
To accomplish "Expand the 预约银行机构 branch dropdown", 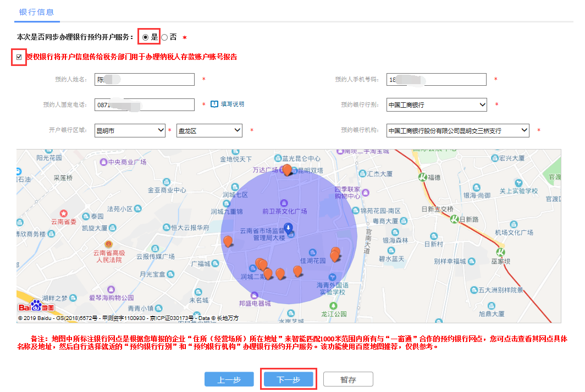I will (458, 130).
